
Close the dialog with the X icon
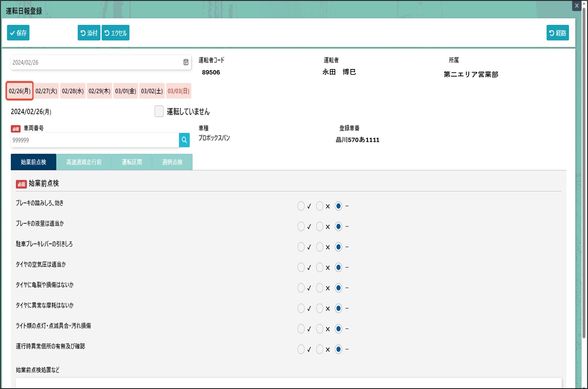pos(576,5)
